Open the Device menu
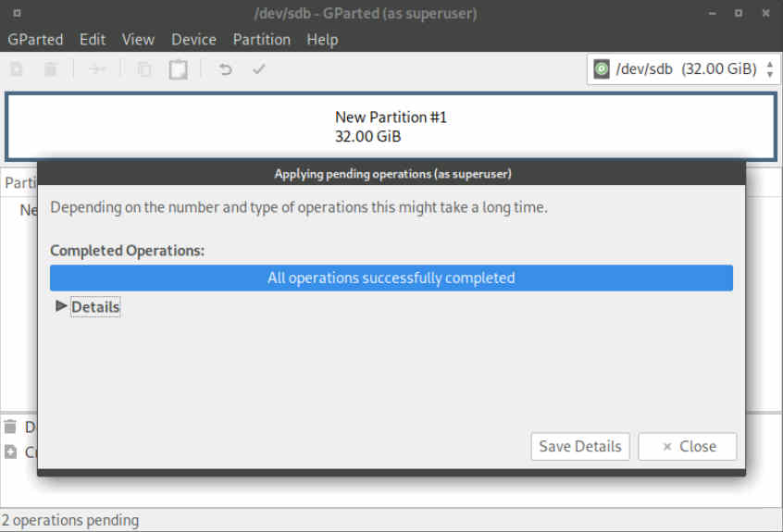The image size is (783, 532). (193, 40)
